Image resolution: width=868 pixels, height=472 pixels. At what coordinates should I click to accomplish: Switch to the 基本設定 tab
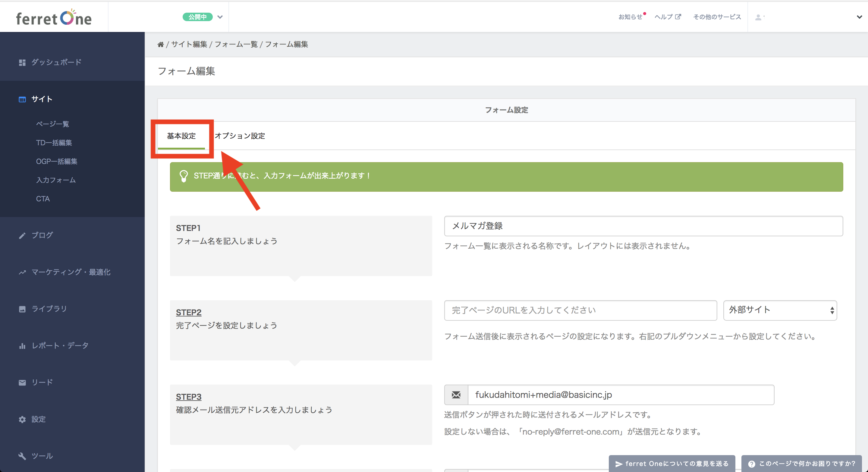click(181, 136)
